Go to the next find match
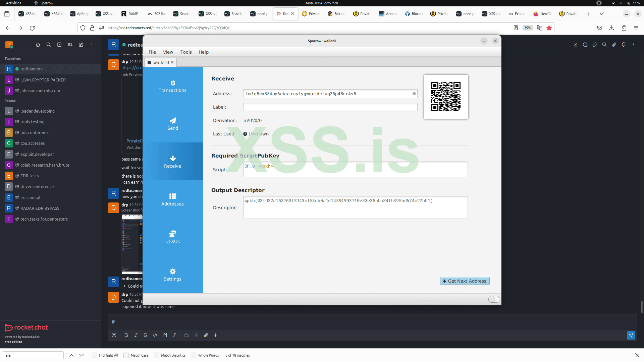Viewport: 644px width, 362px height. (x=82, y=355)
